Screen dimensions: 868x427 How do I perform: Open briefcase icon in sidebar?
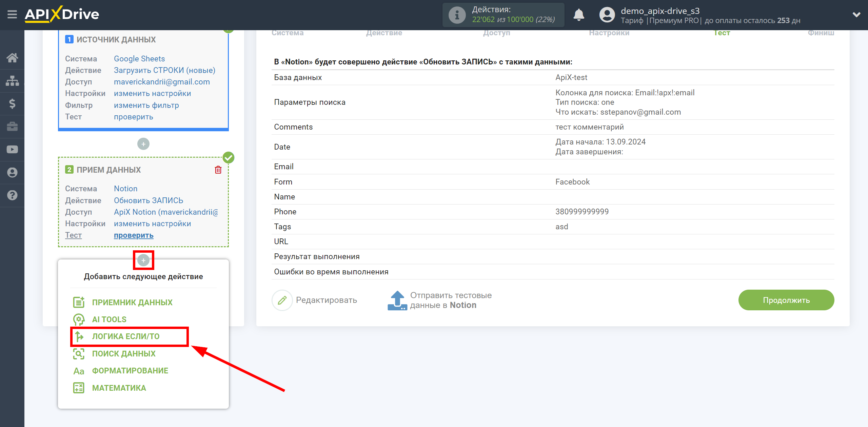pos(12,127)
